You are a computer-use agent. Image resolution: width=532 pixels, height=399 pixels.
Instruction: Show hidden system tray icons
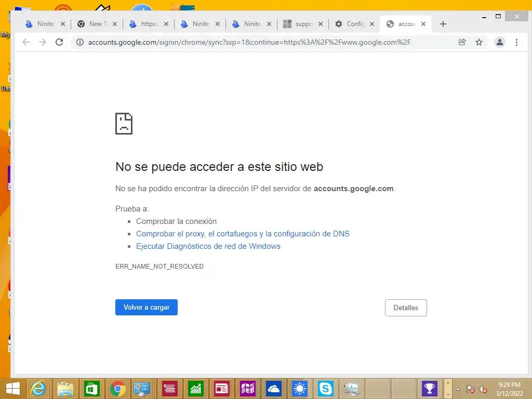(x=458, y=389)
